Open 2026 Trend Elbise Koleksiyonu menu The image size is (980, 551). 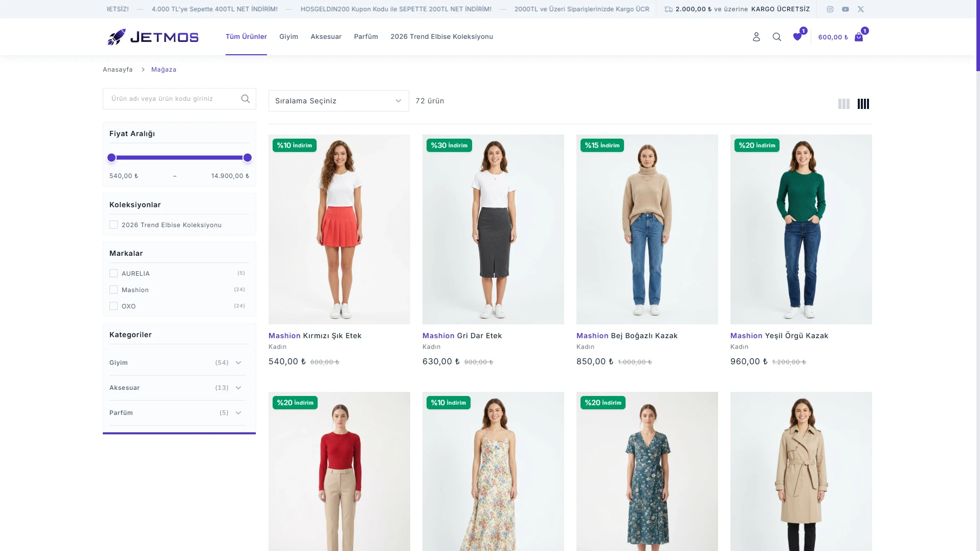coord(441,36)
